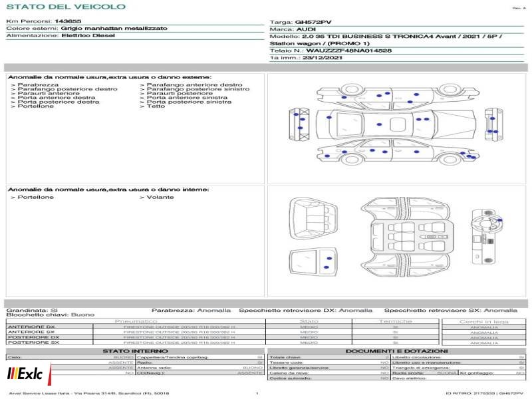The height and width of the screenshot is (399, 532).
Task: Click the upper side-profile car diagram
Action: (398, 96)
